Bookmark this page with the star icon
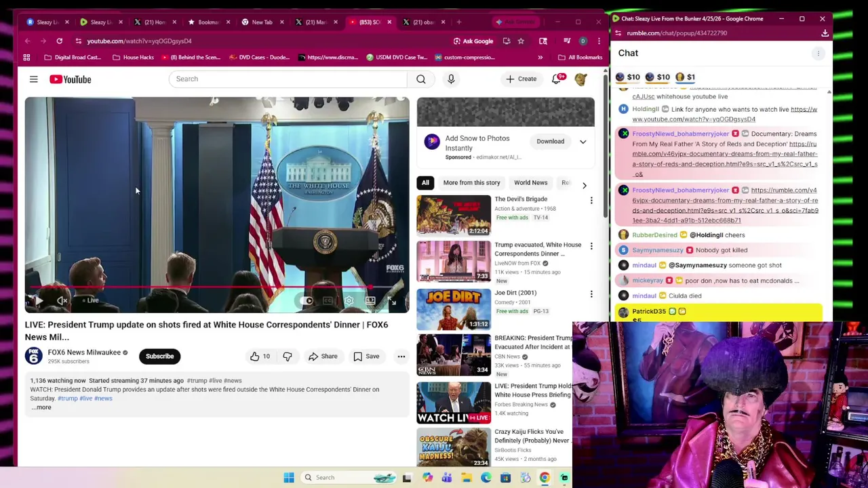This screenshot has height=488, width=868. (x=521, y=41)
